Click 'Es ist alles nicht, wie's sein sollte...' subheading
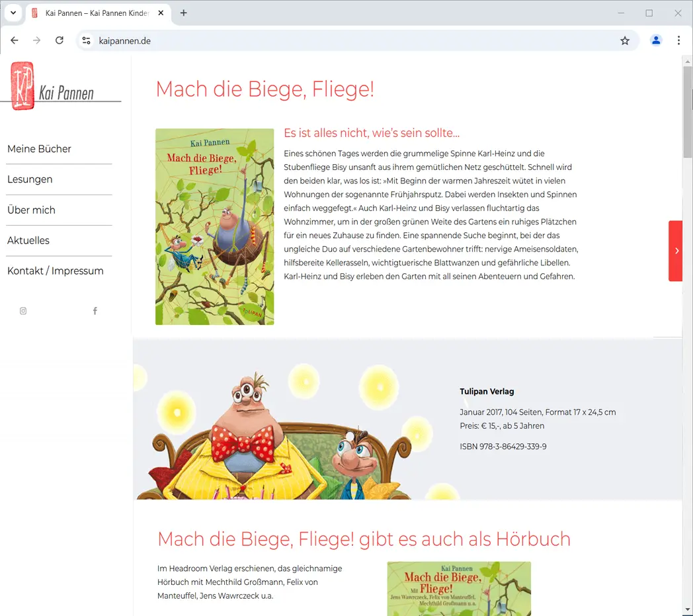693x616 pixels. coord(372,133)
